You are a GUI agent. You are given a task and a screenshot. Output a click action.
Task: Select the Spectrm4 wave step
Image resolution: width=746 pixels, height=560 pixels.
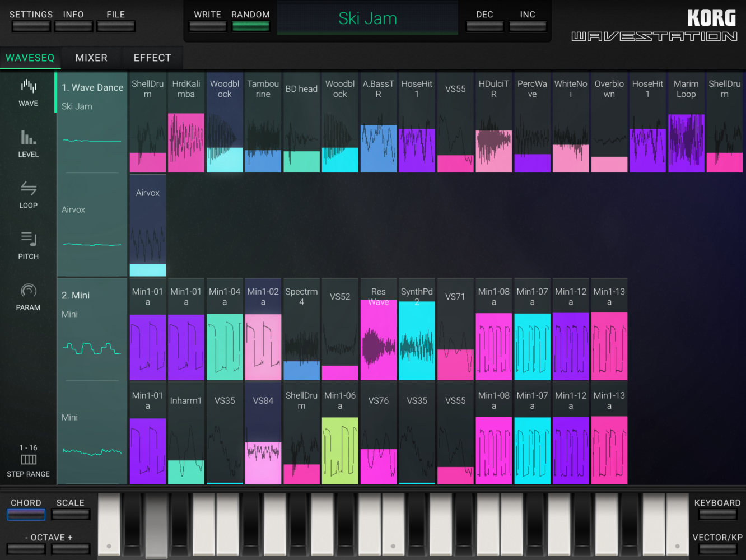tap(301, 329)
